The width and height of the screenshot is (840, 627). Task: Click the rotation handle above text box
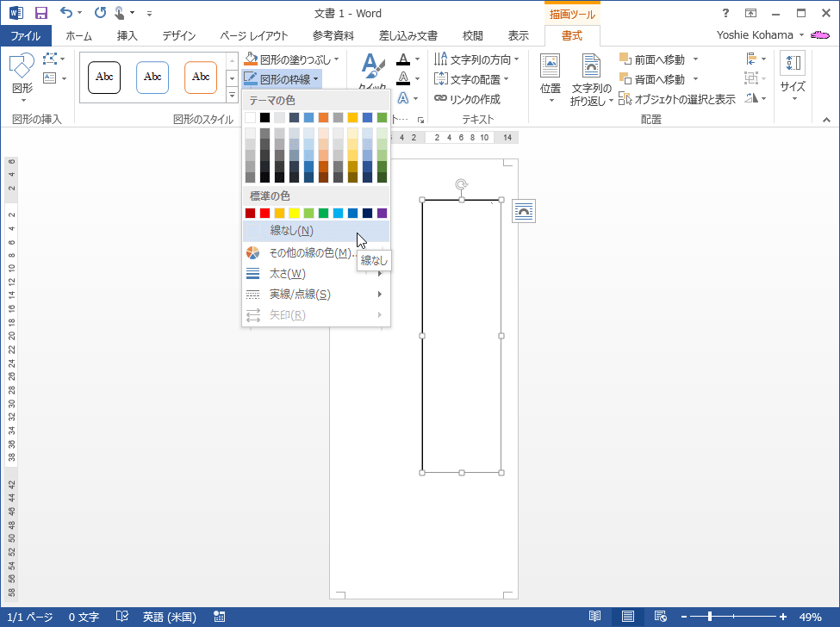point(461,184)
